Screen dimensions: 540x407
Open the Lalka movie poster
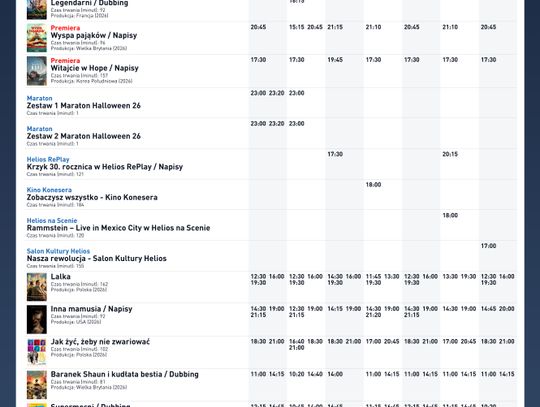tap(37, 287)
